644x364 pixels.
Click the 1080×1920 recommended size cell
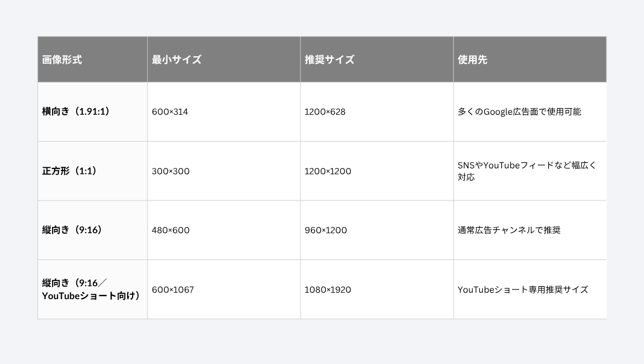tap(377, 289)
